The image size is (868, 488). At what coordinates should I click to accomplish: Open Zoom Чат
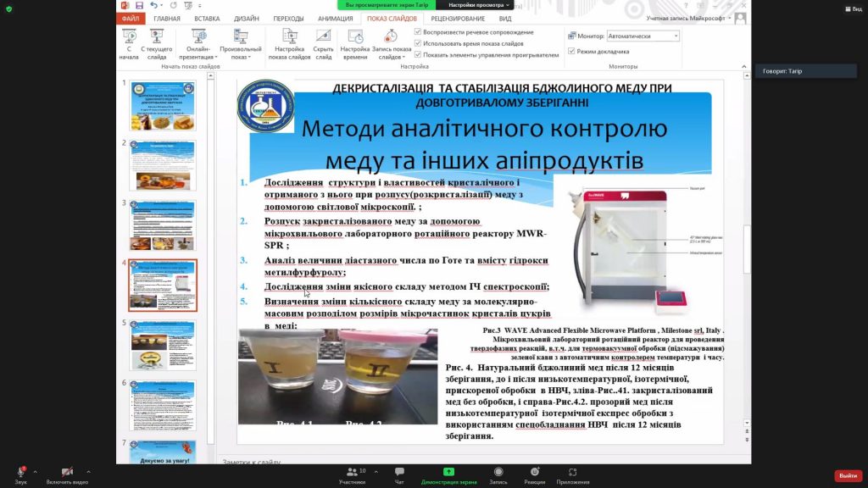[x=399, y=474]
